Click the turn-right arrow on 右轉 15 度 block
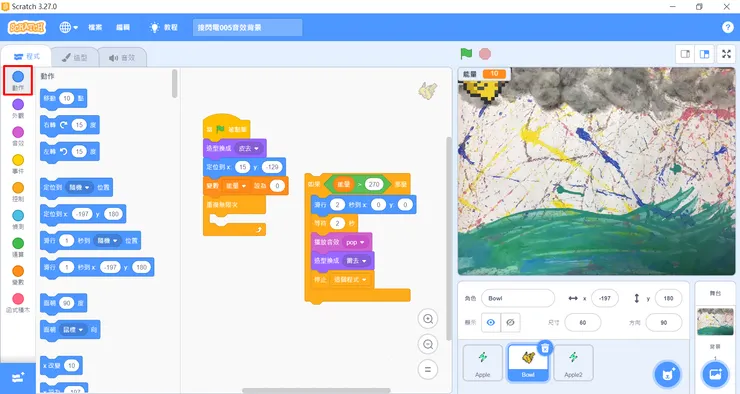The width and height of the screenshot is (740, 394). point(63,125)
